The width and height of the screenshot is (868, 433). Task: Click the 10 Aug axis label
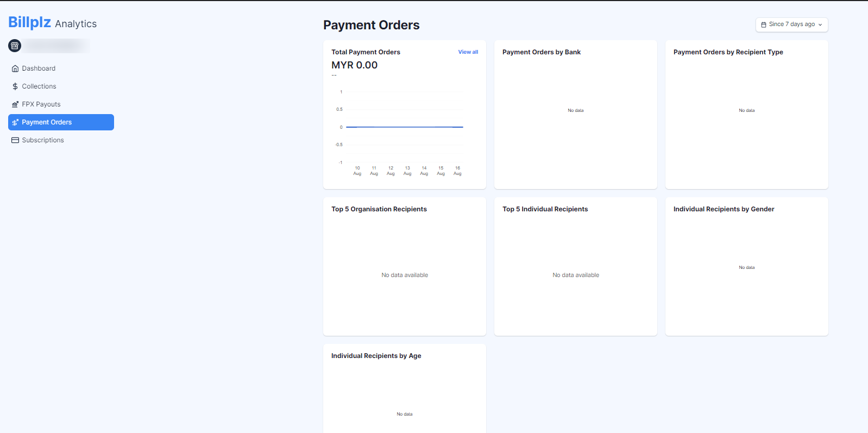click(x=357, y=171)
